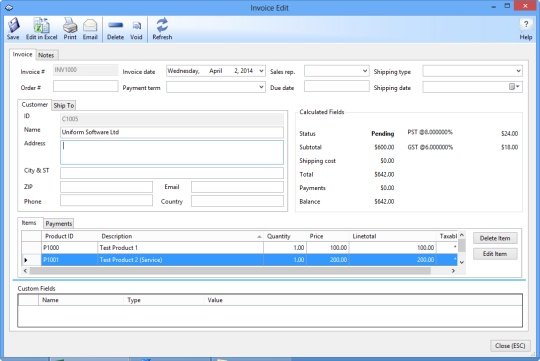Click the Print toolbar icon
Screen dimensions: 540x361
pos(70,29)
